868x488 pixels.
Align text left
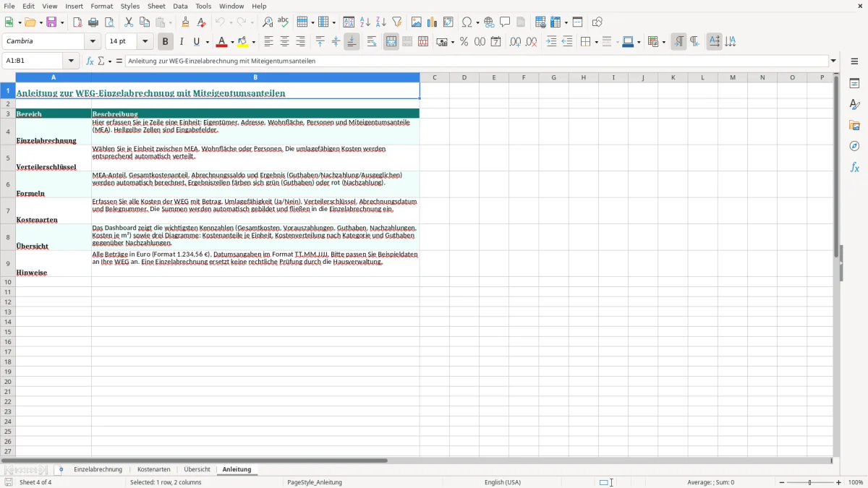click(268, 42)
